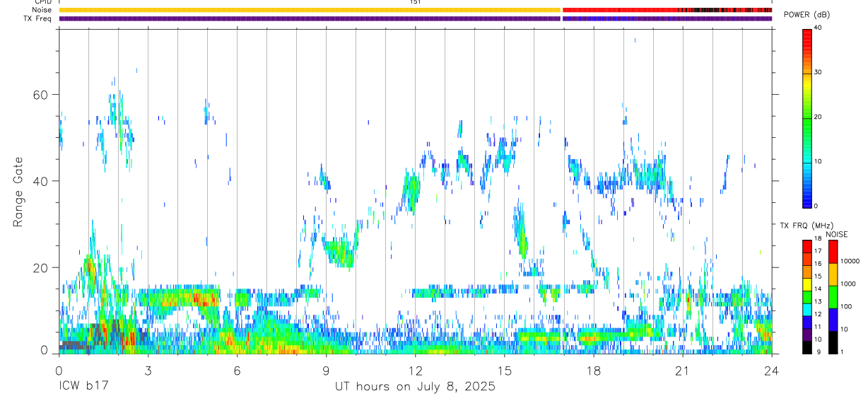Click the 9 hour tick on time axis
Screen dimensions: 868x401
pos(326,370)
